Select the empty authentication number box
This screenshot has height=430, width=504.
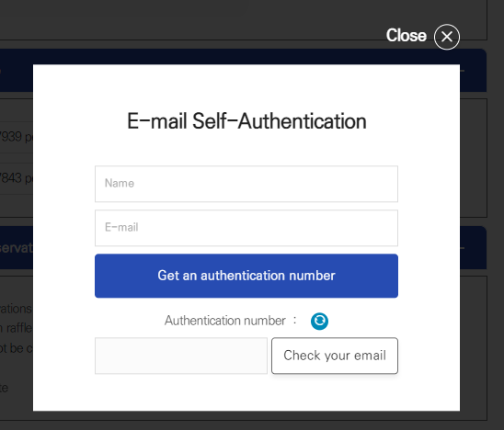(x=181, y=356)
